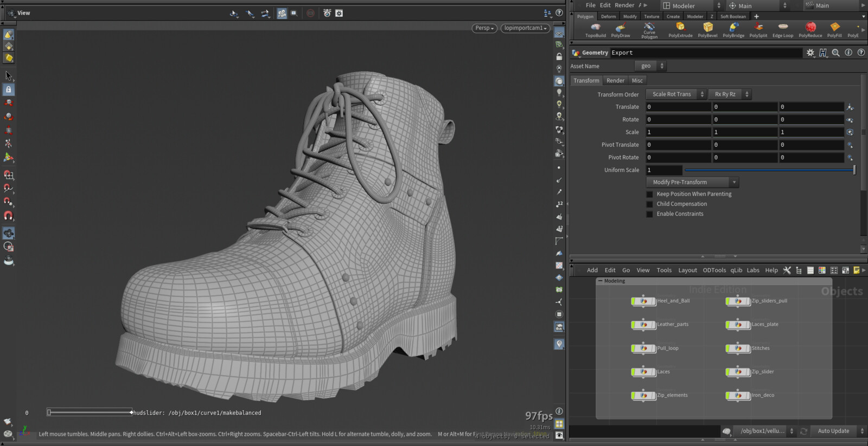The height and width of the screenshot is (446, 868).
Task: Add a new shelf tab with plus
Action: click(x=756, y=16)
